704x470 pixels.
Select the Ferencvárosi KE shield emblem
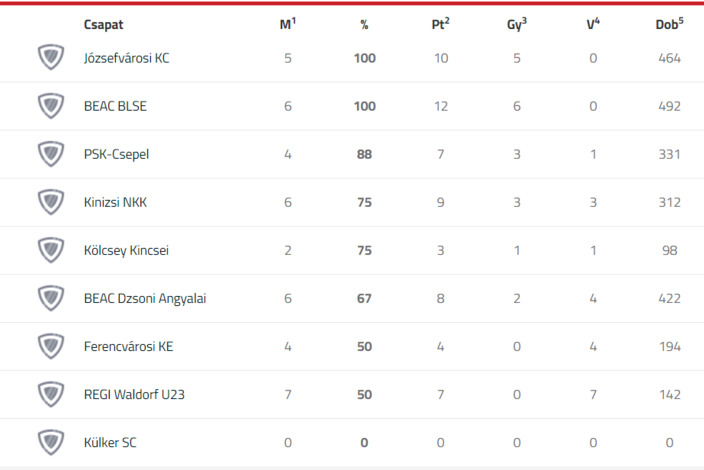(x=51, y=346)
